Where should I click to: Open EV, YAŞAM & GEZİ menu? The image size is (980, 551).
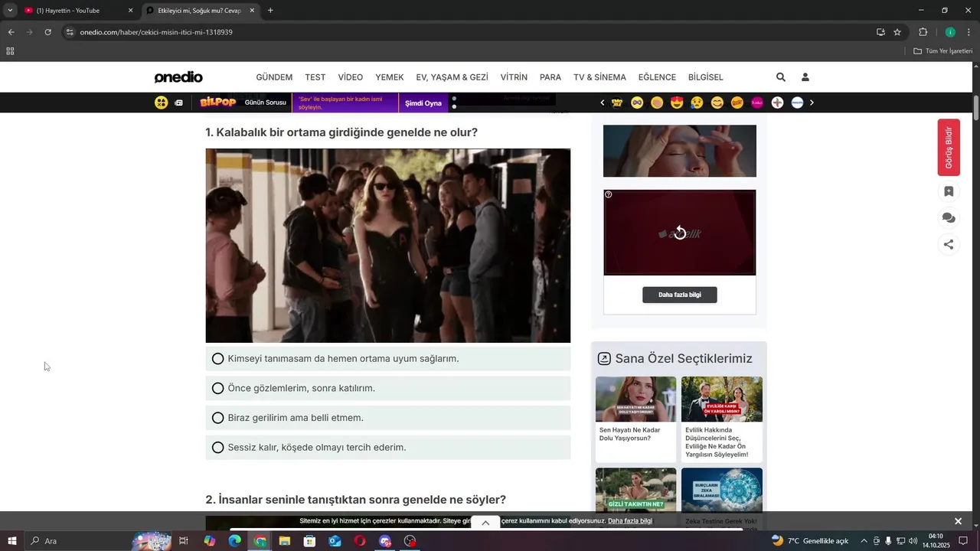click(452, 77)
